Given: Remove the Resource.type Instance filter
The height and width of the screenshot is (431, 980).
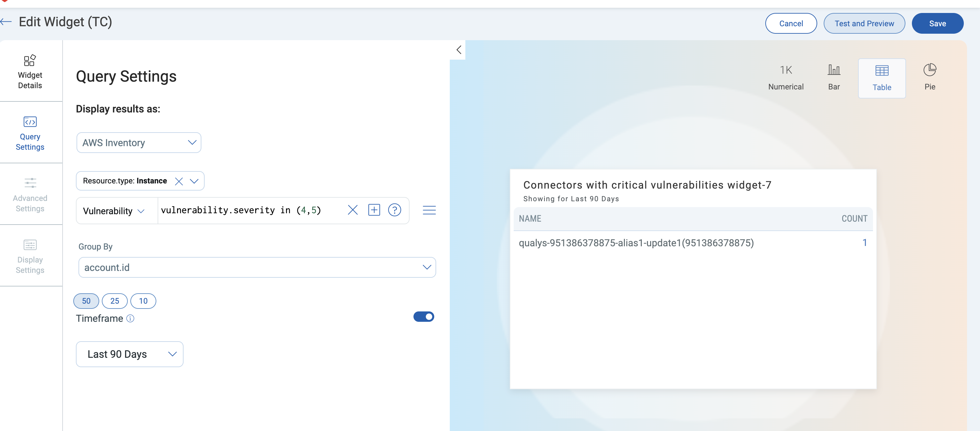Looking at the screenshot, I should point(178,181).
